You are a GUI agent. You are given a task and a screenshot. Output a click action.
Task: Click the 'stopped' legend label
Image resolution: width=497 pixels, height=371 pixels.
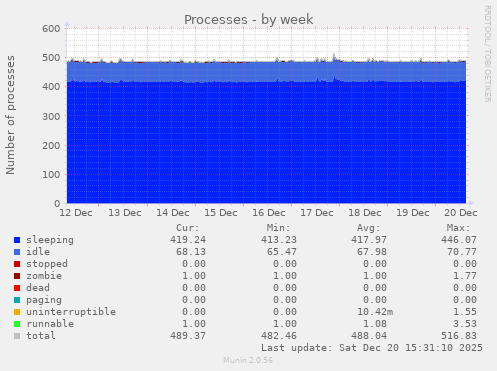pyautogui.click(x=47, y=264)
